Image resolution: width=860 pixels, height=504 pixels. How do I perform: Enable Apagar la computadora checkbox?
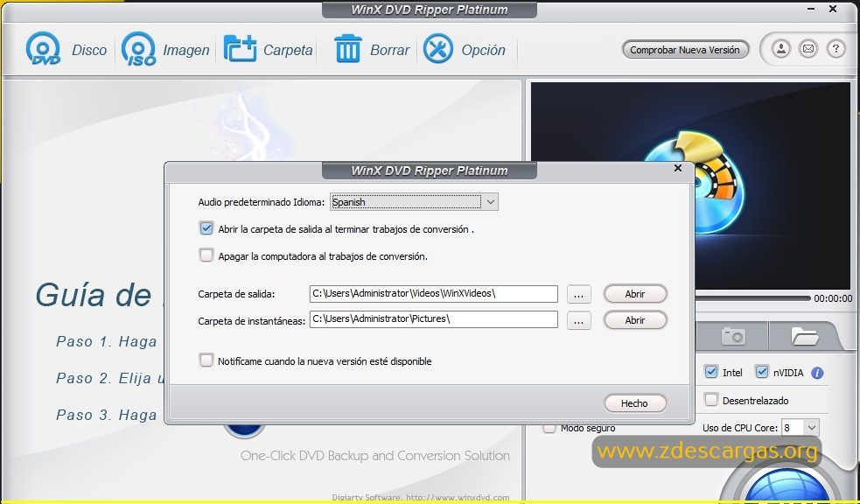pyautogui.click(x=206, y=255)
